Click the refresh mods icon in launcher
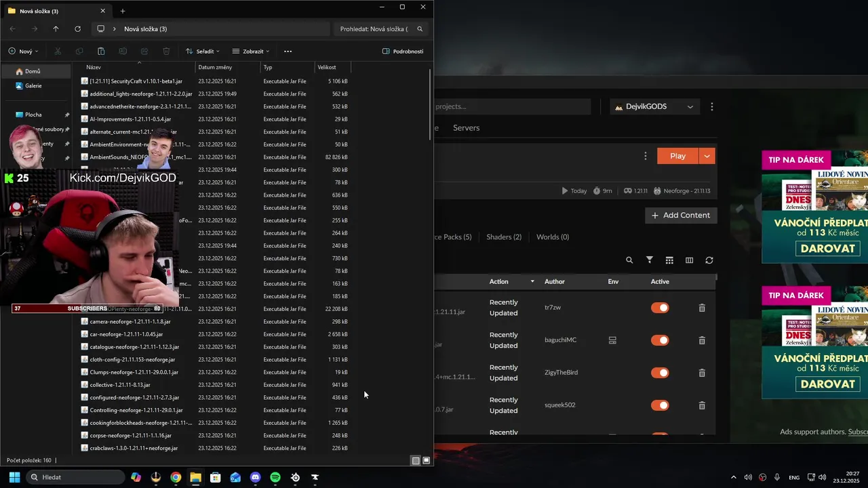 tap(709, 260)
